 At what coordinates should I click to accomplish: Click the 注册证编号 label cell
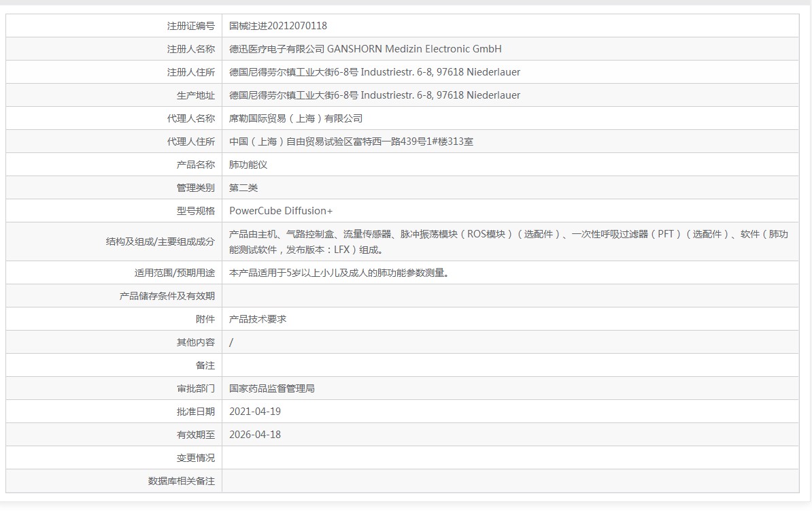[114, 26]
